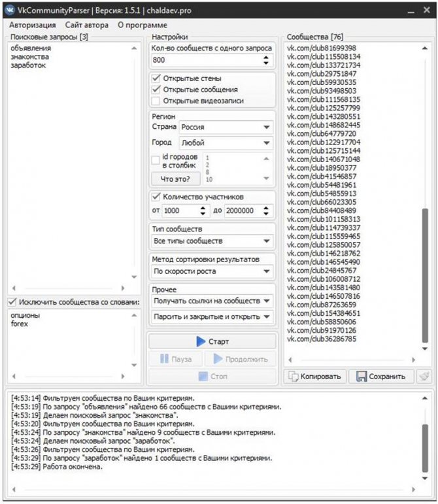Click the clear list broom icon
438x504 pixels.
pyautogui.click(x=424, y=376)
